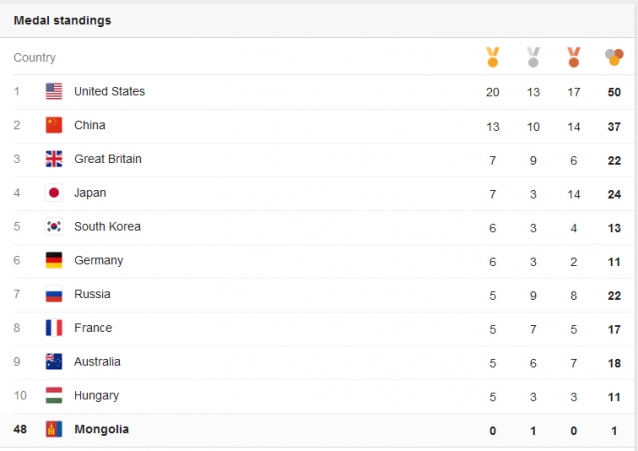Screen dimensions: 638x451
Task: Click the gold medal column icon
Action: click(492, 57)
